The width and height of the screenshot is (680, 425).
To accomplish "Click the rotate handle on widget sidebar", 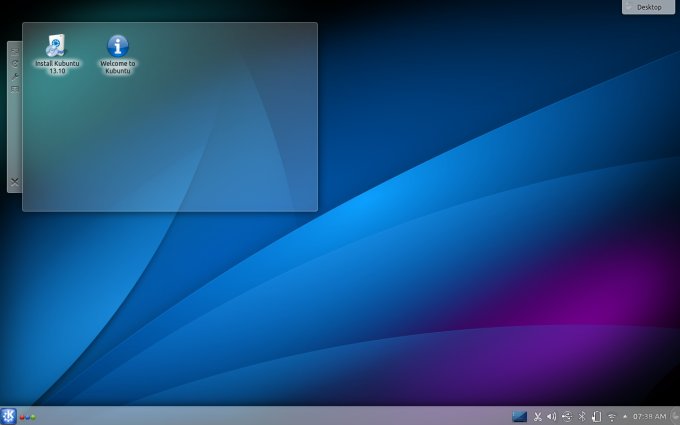I will pos(15,64).
